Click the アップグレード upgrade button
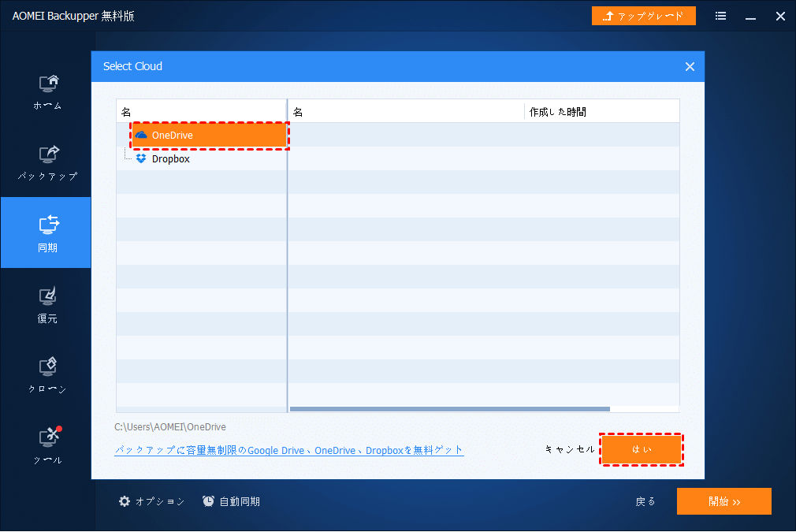The width and height of the screenshot is (796, 532). pos(643,17)
